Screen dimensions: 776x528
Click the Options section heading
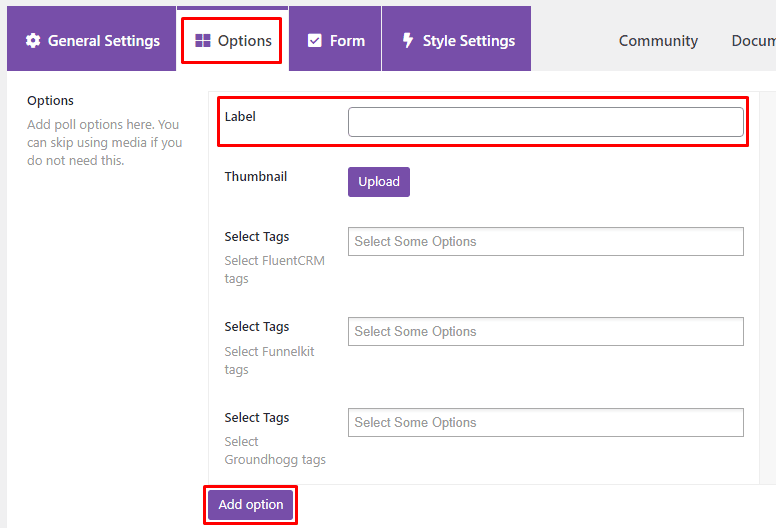pos(50,101)
